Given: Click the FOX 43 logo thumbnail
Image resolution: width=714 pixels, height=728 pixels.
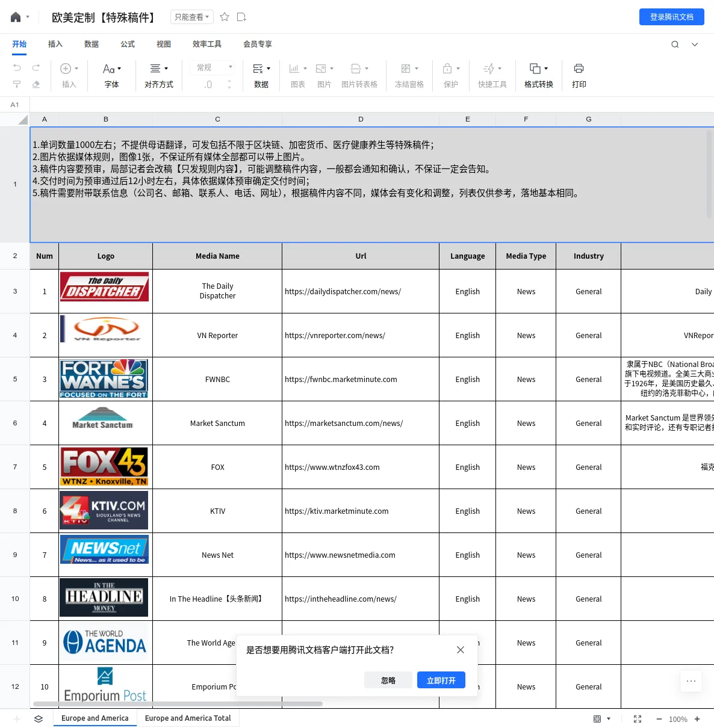Looking at the screenshot, I should [x=105, y=466].
